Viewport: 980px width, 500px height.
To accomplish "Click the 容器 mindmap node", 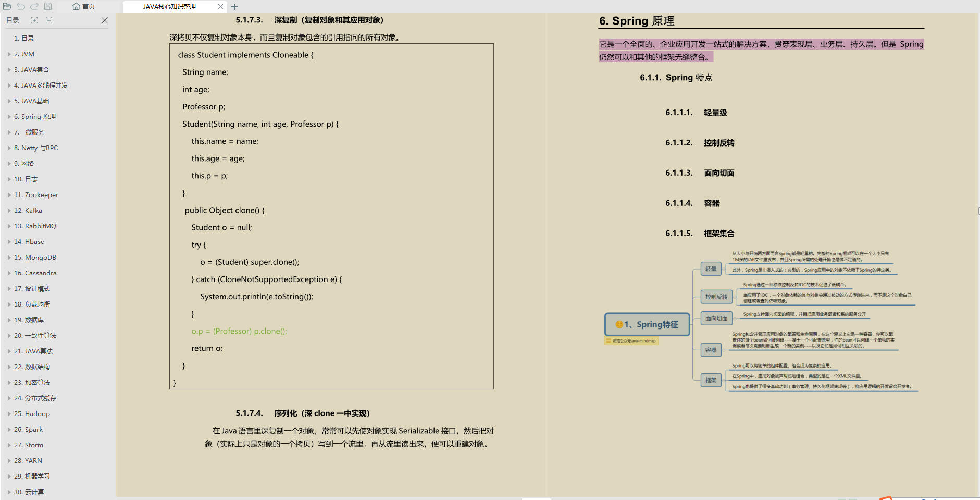I will click(711, 350).
